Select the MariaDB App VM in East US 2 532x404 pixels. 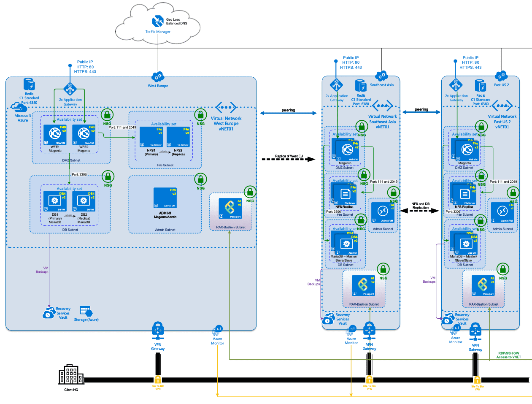[x=466, y=244]
